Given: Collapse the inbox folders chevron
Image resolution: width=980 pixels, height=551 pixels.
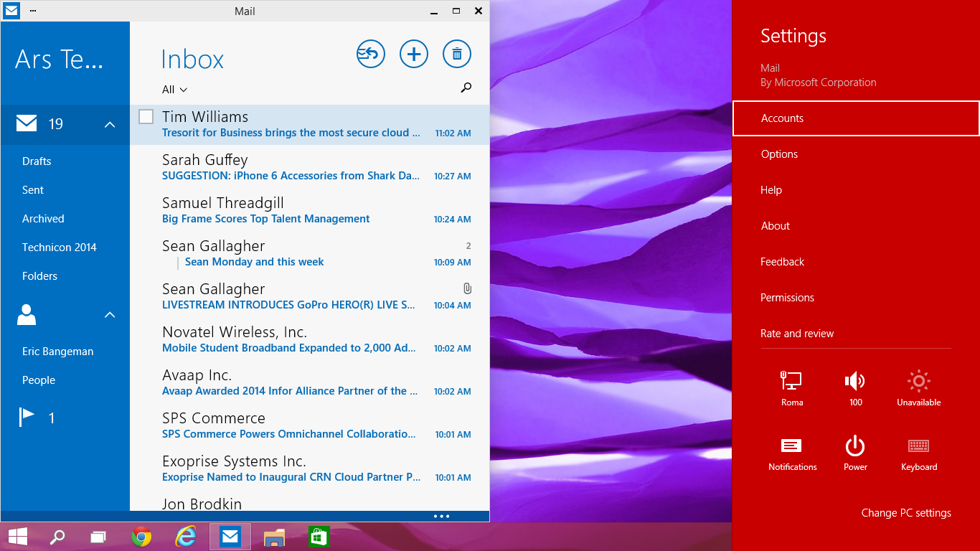Looking at the screenshot, I should pyautogui.click(x=110, y=124).
